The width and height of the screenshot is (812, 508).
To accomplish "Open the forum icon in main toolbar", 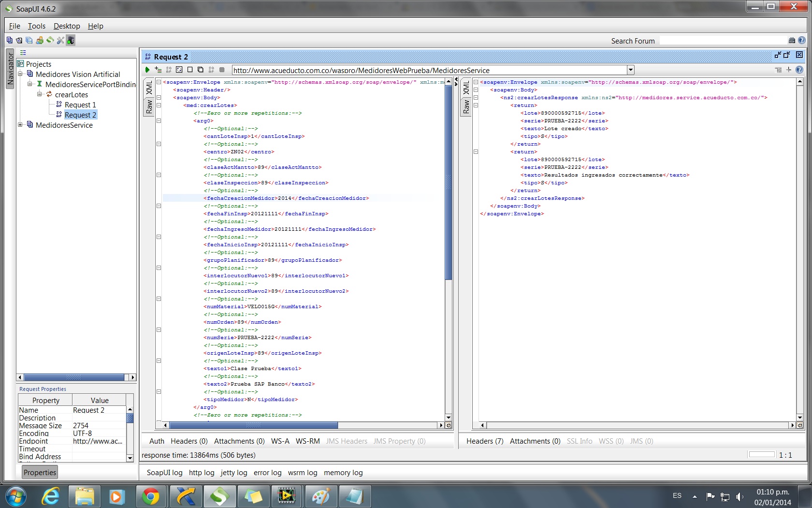I will [40, 40].
